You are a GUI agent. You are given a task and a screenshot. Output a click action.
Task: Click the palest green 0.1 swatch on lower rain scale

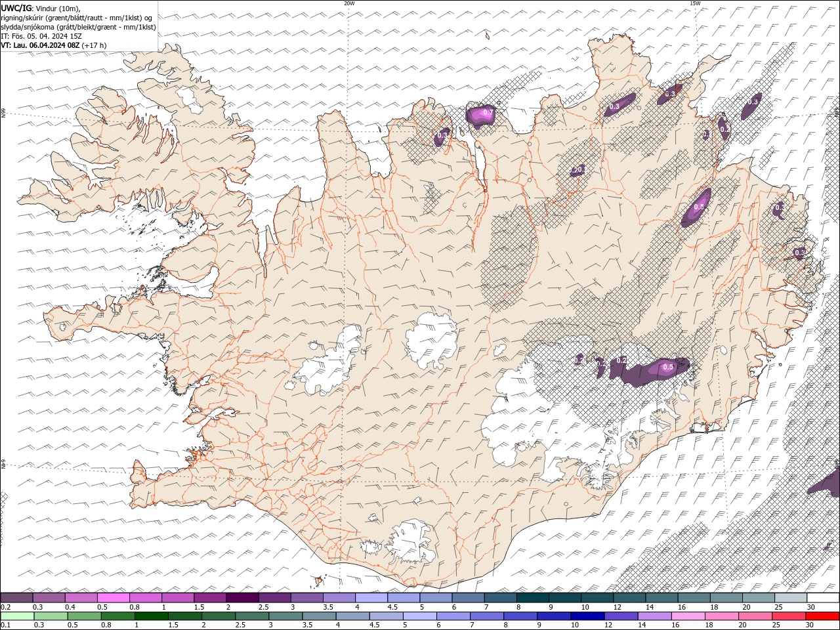(18, 616)
